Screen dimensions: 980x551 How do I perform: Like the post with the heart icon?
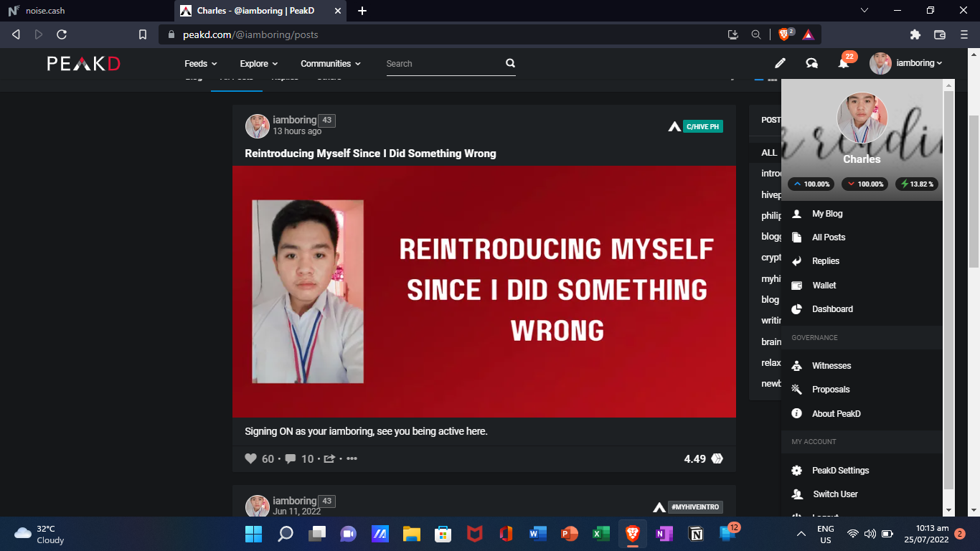point(250,458)
